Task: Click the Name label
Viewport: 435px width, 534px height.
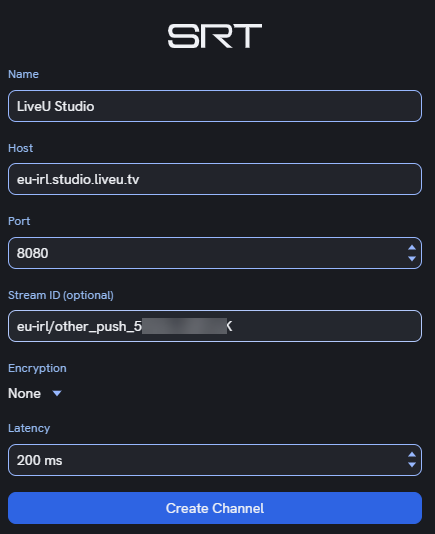Action: [24, 74]
